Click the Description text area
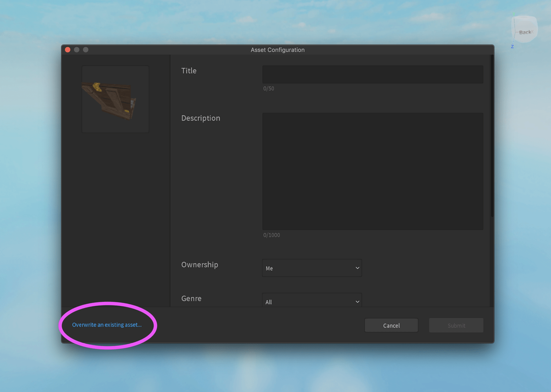551x392 pixels. (373, 171)
